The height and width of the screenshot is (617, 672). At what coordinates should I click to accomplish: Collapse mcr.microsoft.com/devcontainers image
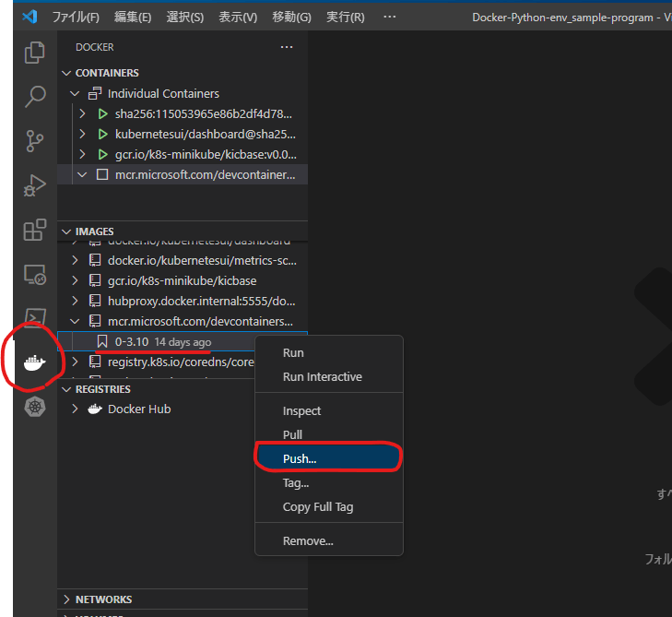(x=75, y=321)
